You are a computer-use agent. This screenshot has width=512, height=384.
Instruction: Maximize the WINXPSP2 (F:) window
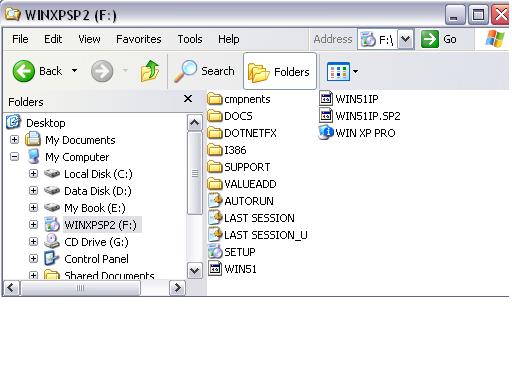tap(478, 15)
